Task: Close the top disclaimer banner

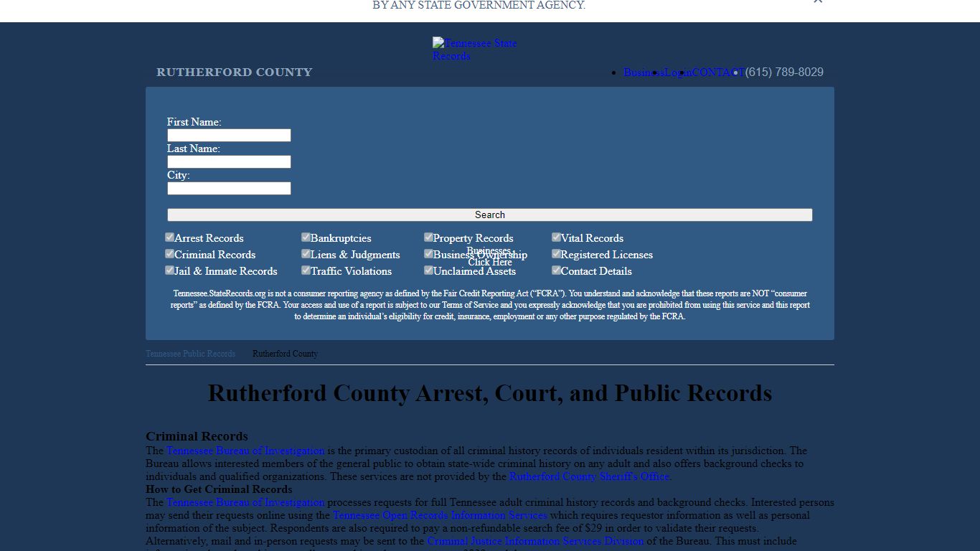Action: [818, 2]
